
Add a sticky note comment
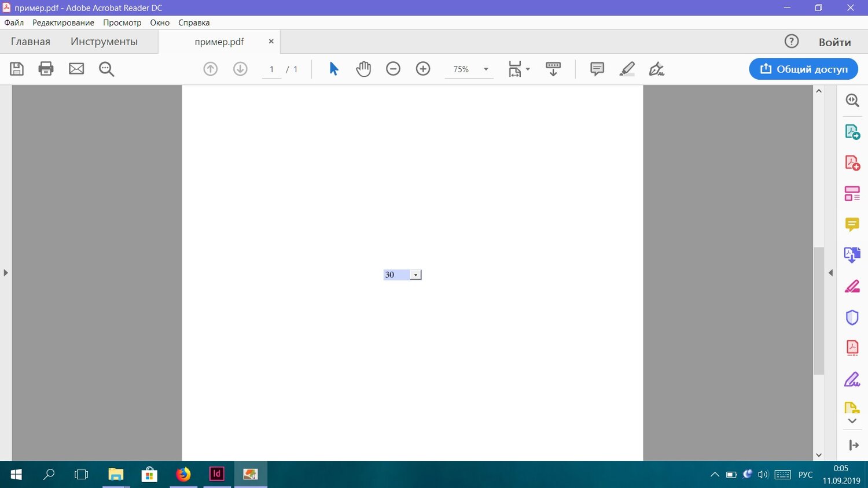coord(597,69)
